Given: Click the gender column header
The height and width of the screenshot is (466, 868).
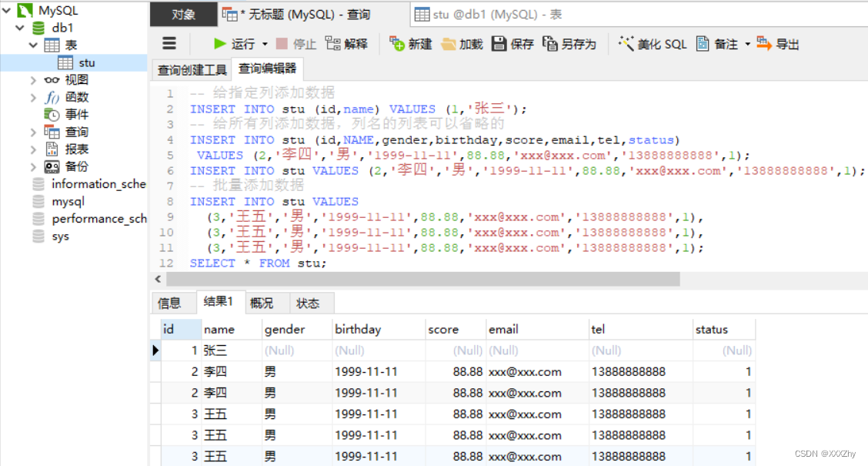Looking at the screenshot, I should tap(297, 329).
